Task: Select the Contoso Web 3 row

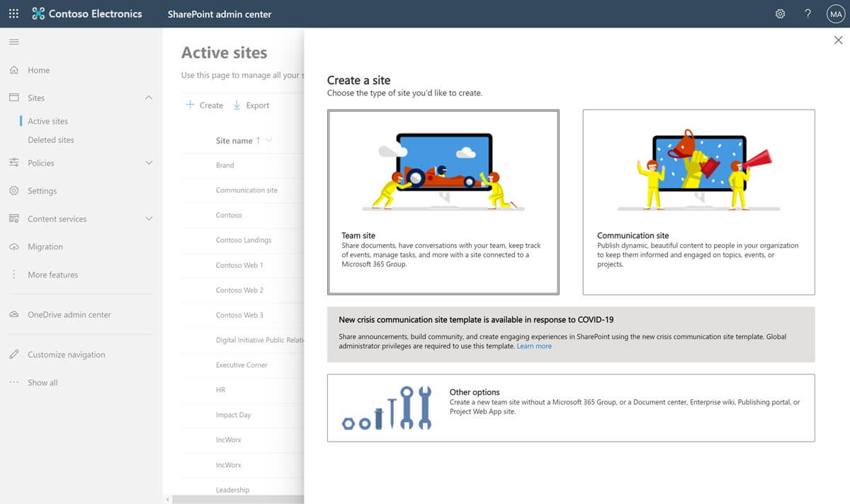Action: [242, 315]
